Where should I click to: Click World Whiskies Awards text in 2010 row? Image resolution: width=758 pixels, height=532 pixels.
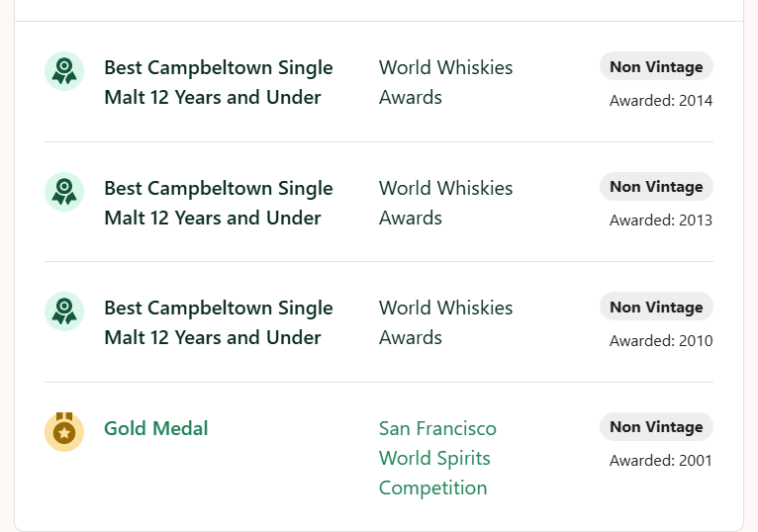tap(445, 322)
